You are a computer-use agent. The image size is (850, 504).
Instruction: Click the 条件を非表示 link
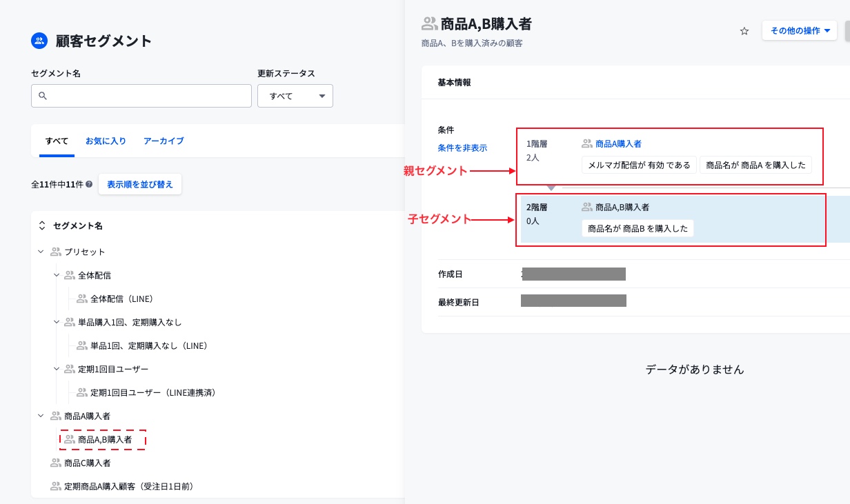tap(462, 148)
